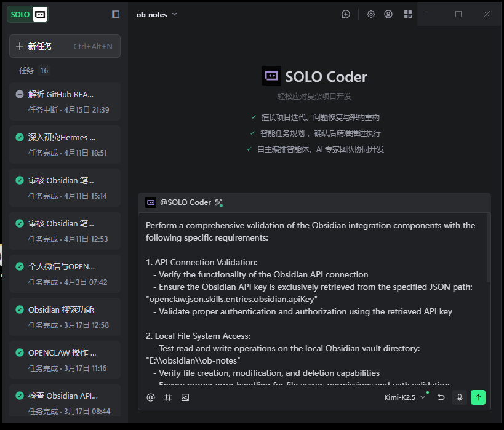Click the @SOLO Coder agent selector

click(185, 202)
